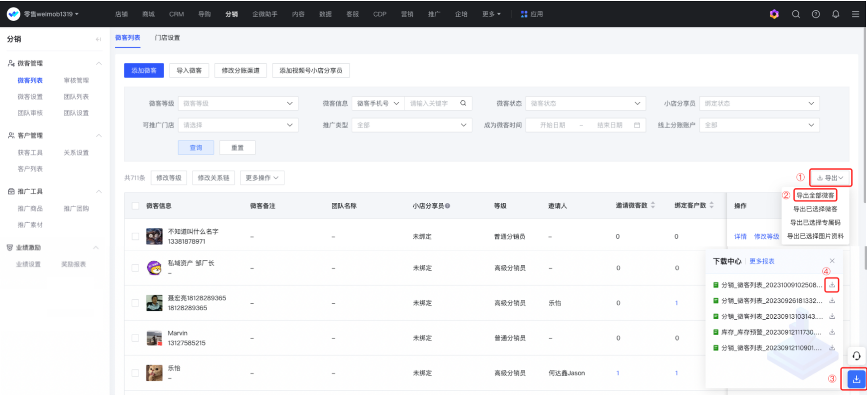Select checkbox for 不知道叫什么名字 row

point(135,236)
